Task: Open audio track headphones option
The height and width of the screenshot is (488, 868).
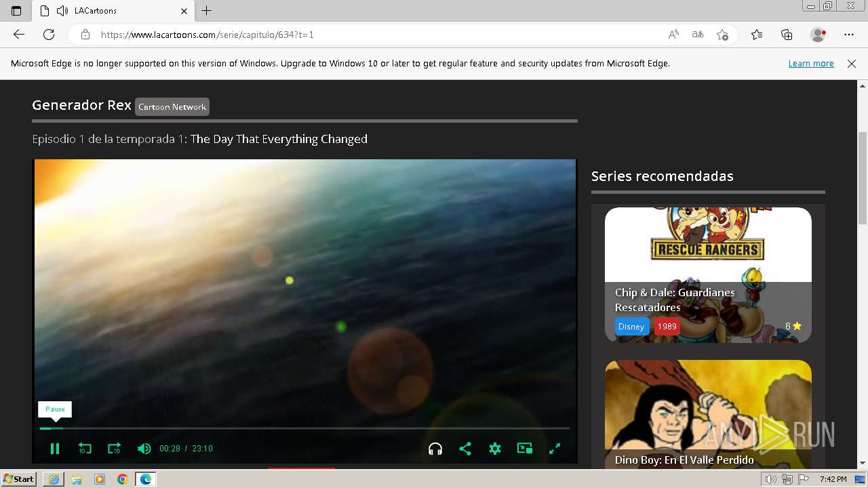Action: (435, 449)
